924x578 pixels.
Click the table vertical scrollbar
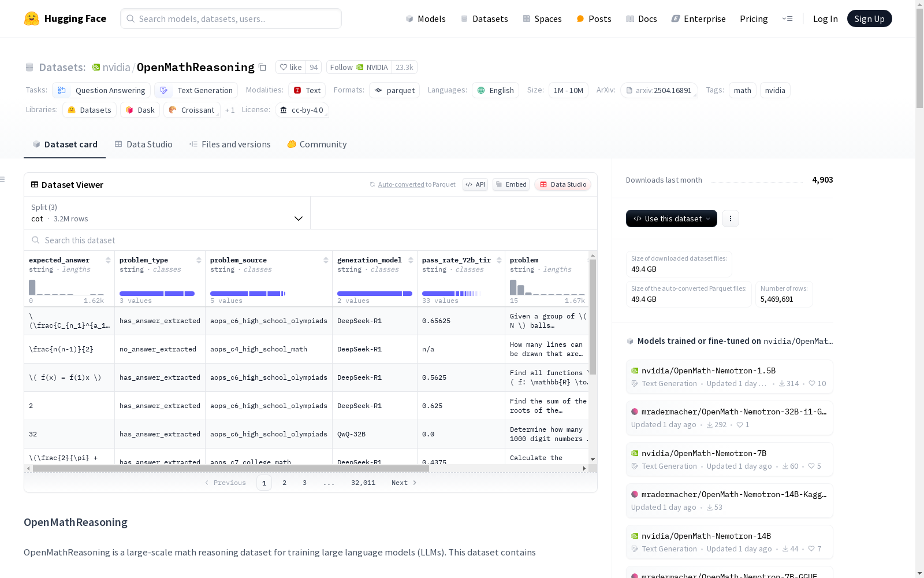point(593,317)
